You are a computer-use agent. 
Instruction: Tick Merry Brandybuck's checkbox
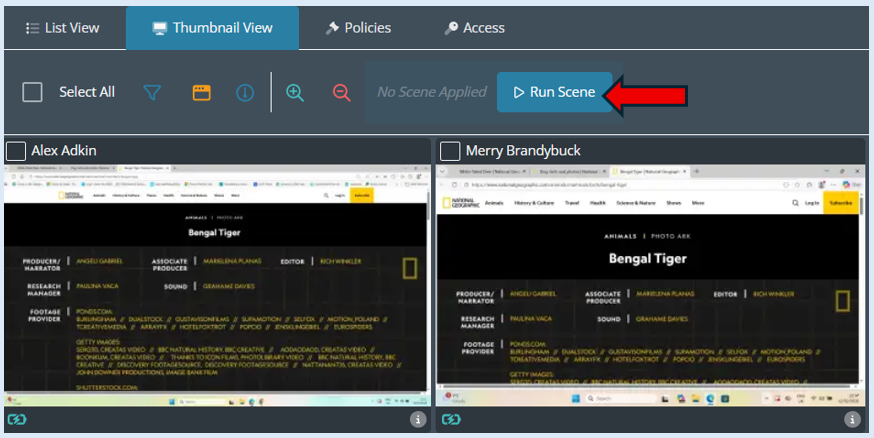coord(450,151)
